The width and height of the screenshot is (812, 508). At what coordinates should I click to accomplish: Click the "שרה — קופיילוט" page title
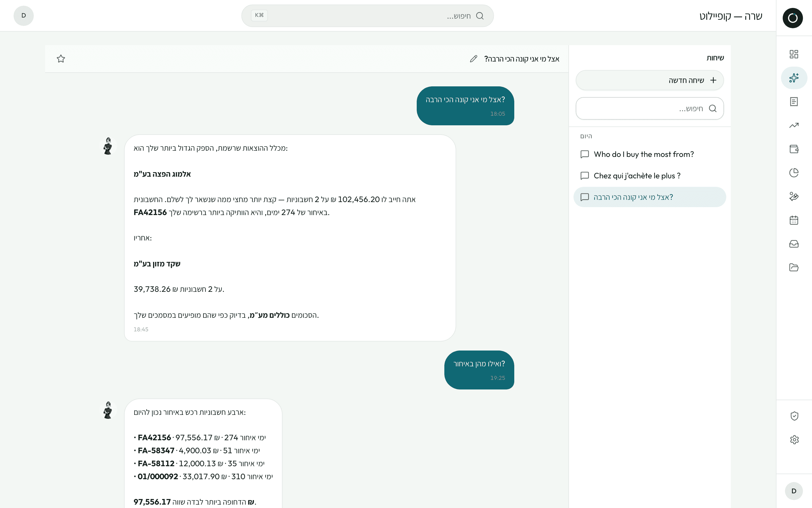tap(731, 16)
